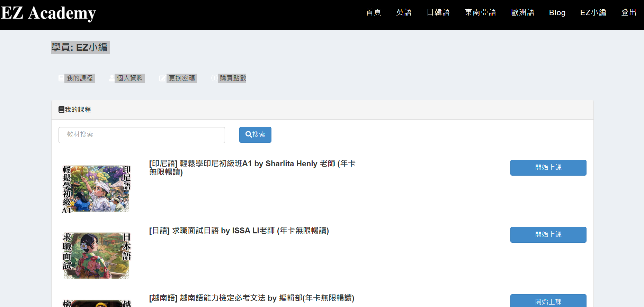Open the 英語 menu item
This screenshot has width=644, height=307.
(x=404, y=12)
